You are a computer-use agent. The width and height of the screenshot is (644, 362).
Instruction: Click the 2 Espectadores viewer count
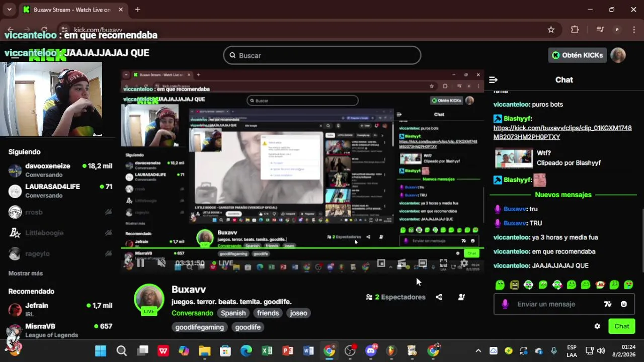coord(396,297)
